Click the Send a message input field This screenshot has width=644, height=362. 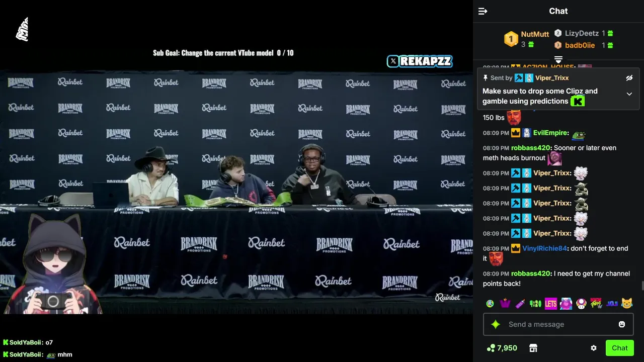pyautogui.click(x=558, y=324)
